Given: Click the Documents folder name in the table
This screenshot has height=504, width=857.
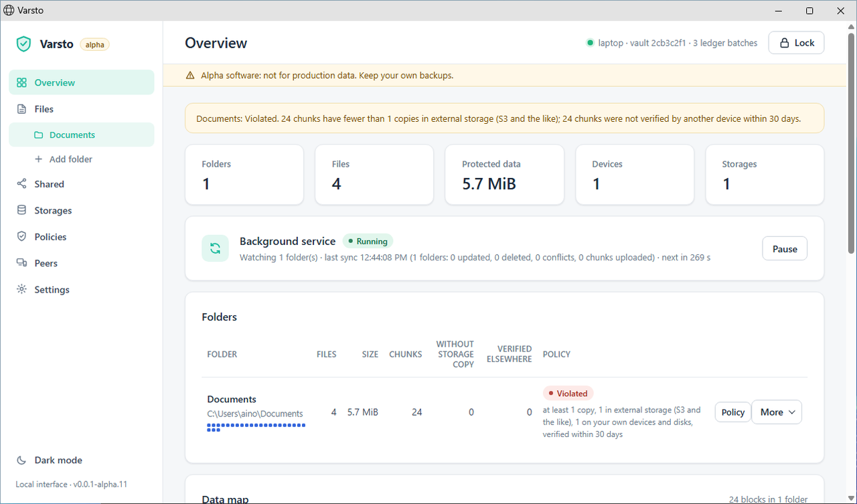Looking at the screenshot, I should (x=232, y=399).
